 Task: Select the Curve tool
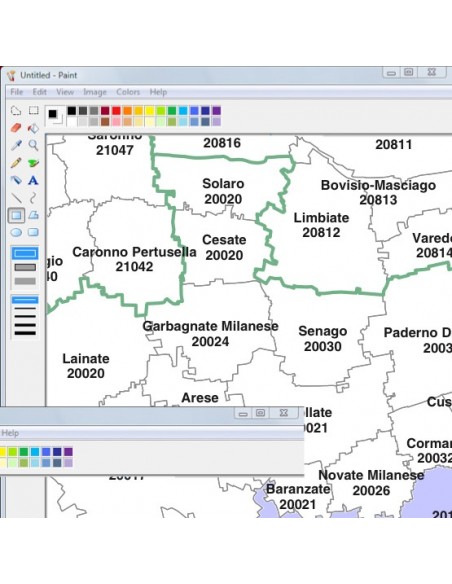[34, 198]
